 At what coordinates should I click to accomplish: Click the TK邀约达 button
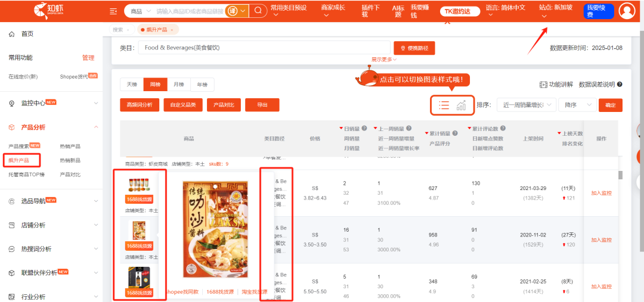460,11
